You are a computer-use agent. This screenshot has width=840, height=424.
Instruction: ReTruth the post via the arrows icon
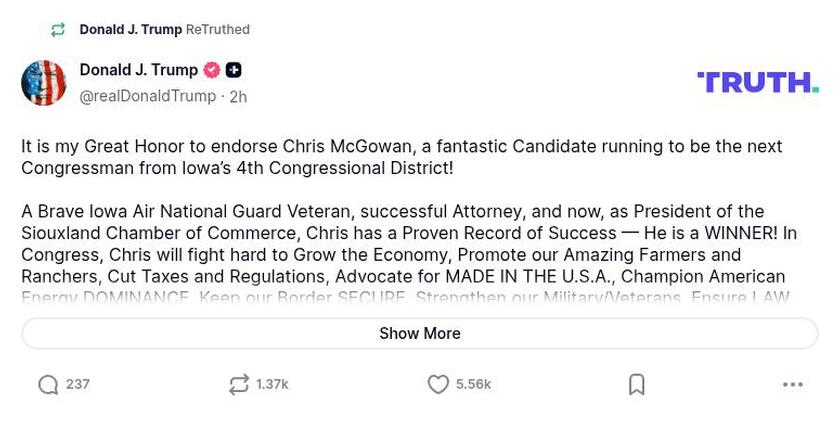tap(238, 385)
